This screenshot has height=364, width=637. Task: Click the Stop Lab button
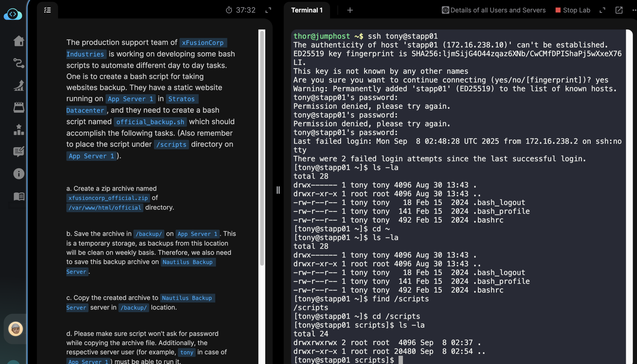point(573,10)
